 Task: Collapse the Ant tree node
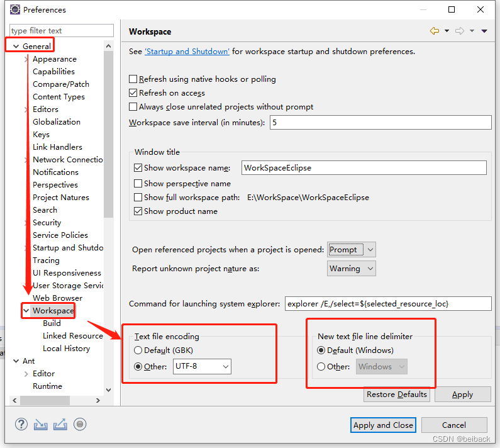click(16, 361)
